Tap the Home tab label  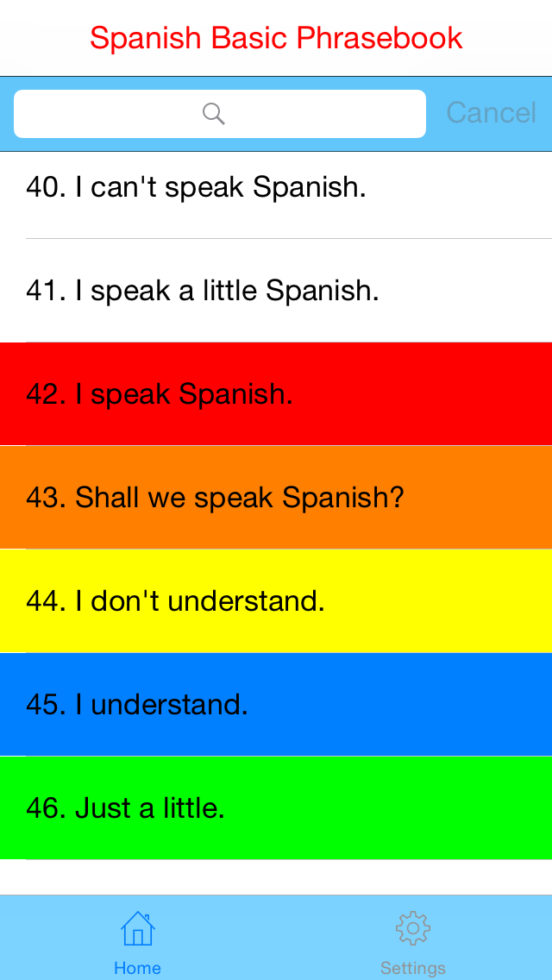137,968
